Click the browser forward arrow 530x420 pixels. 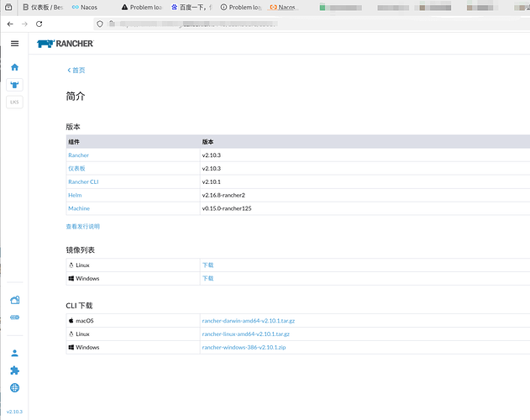coord(24,24)
